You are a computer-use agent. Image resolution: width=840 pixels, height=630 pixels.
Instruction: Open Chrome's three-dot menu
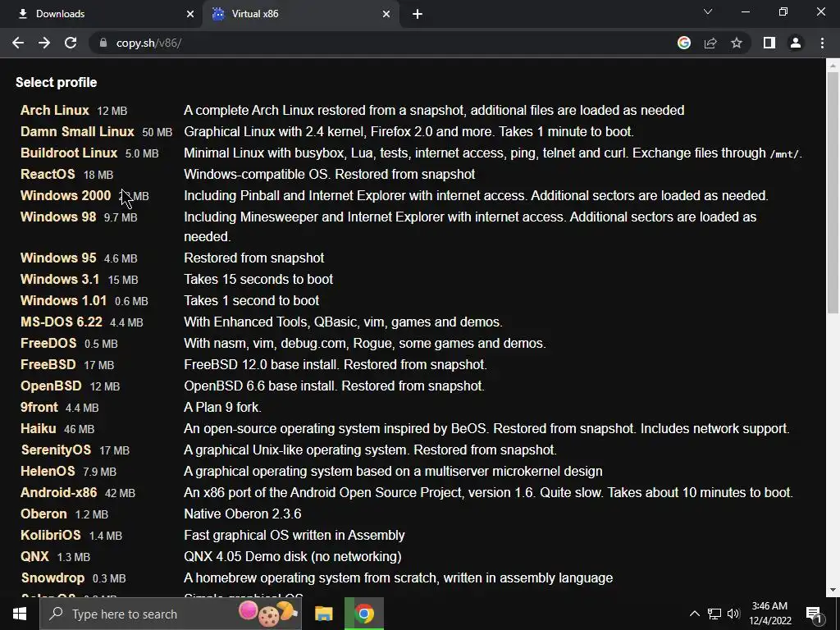click(822, 43)
